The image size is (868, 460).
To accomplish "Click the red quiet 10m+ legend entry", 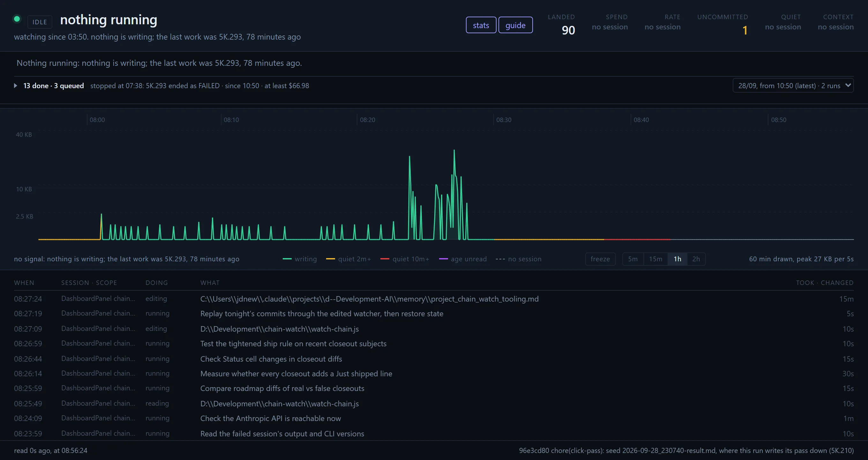I will tap(405, 259).
